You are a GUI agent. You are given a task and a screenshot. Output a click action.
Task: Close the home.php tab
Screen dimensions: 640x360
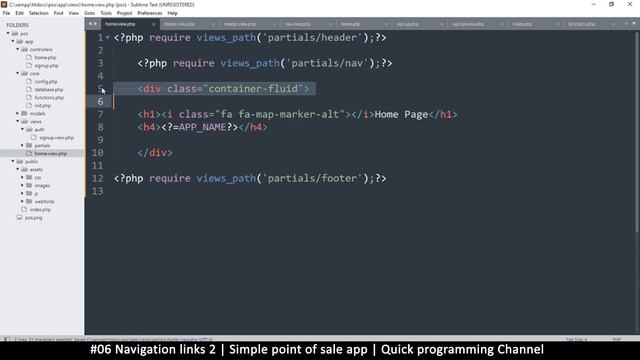click(386, 24)
